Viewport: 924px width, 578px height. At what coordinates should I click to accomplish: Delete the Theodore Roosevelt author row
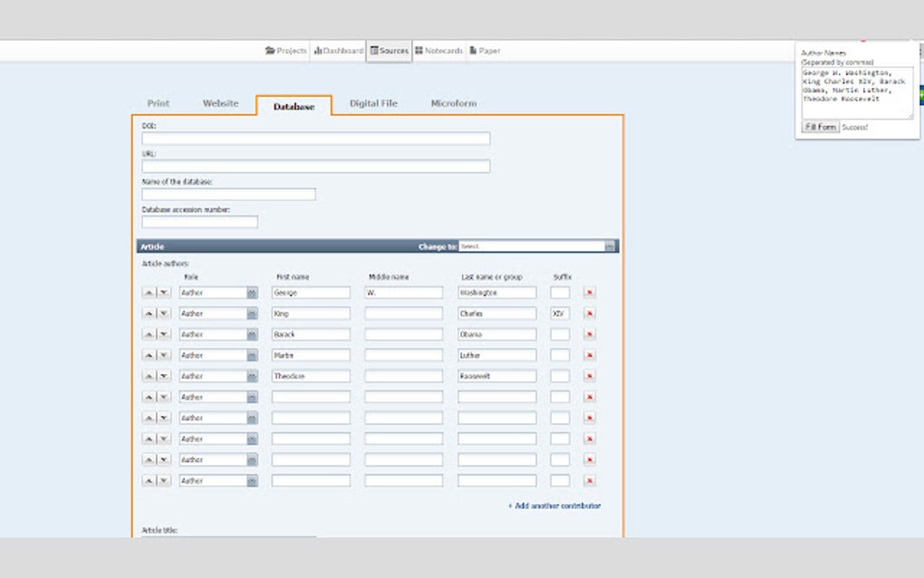[x=590, y=375]
